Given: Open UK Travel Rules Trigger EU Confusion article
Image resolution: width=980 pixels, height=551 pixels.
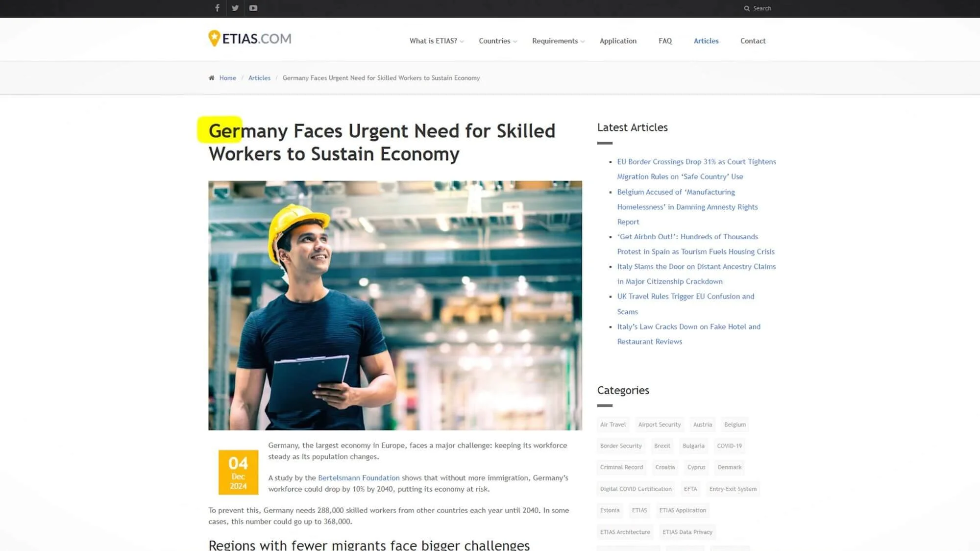Looking at the screenshot, I should pyautogui.click(x=686, y=297).
